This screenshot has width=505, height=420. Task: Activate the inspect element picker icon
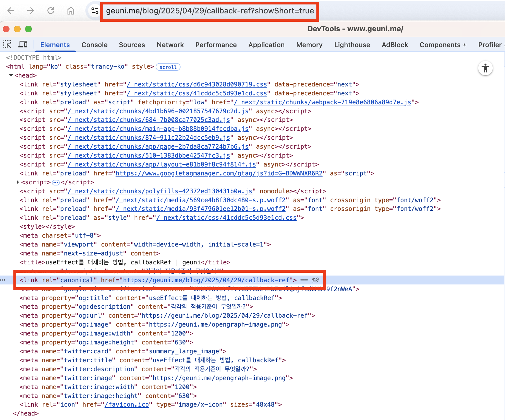(x=8, y=45)
